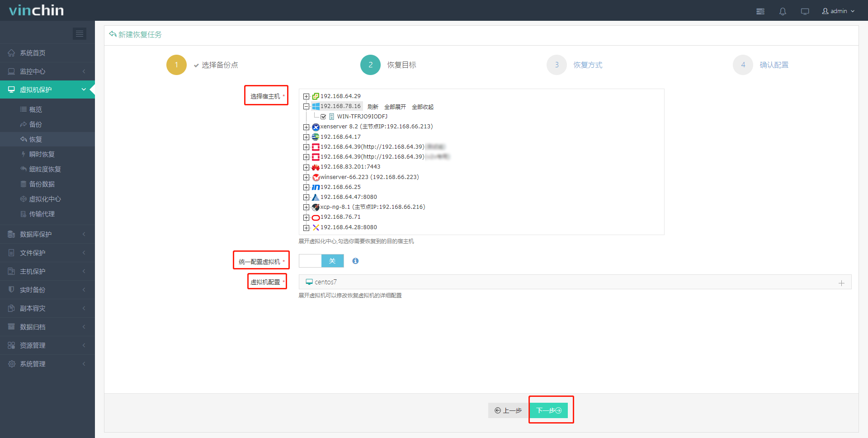Image resolution: width=868 pixels, height=438 pixels.
Task: Click step 2 circle 恢复目标
Action: point(370,65)
